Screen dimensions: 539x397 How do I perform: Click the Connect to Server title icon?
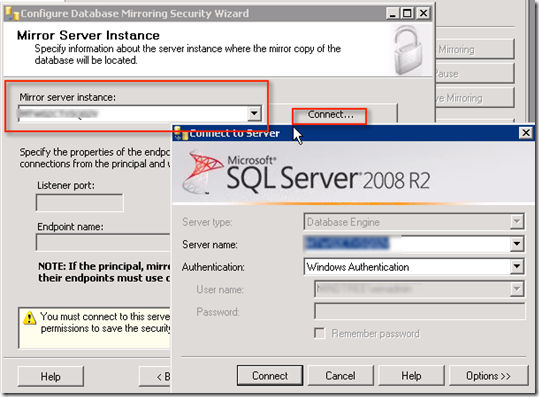[x=180, y=133]
